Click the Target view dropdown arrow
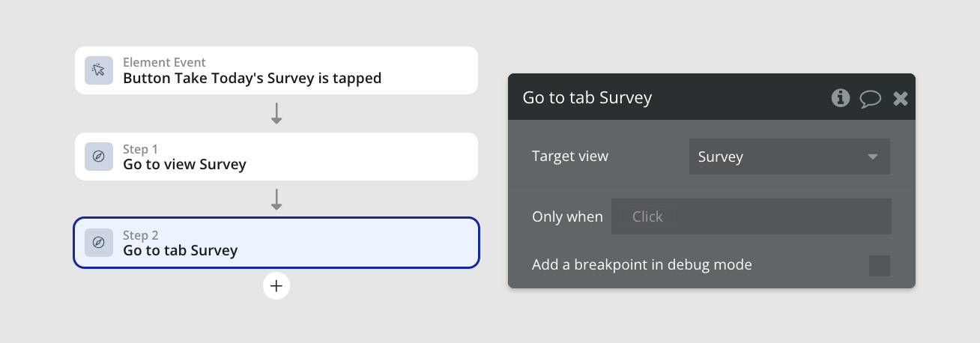The height and width of the screenshot is (343, 980). tap(872, 157)
